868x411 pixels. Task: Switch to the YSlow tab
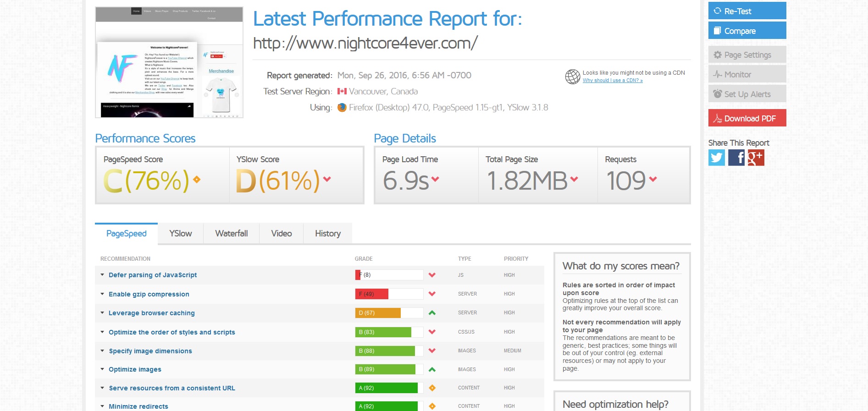(x=180, y=234)
